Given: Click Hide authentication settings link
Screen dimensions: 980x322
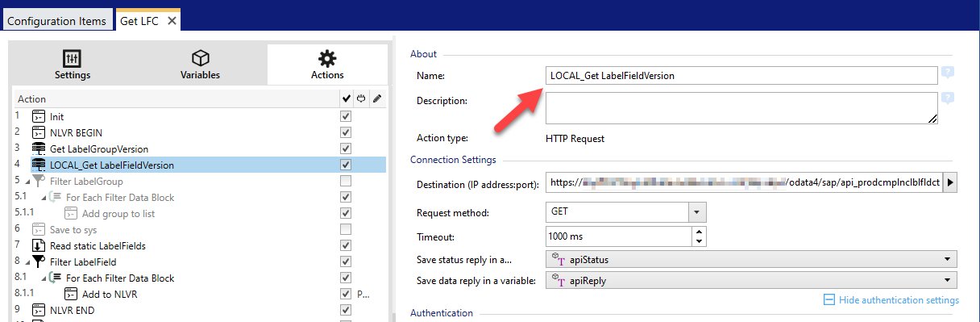Looking at the screenshot, I should click(x=899, y=300).
